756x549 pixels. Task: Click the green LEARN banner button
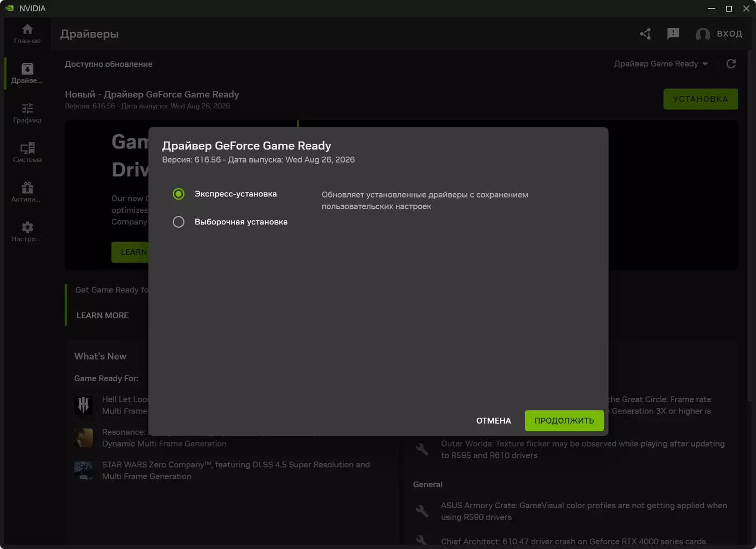click(x=130, y=252)
